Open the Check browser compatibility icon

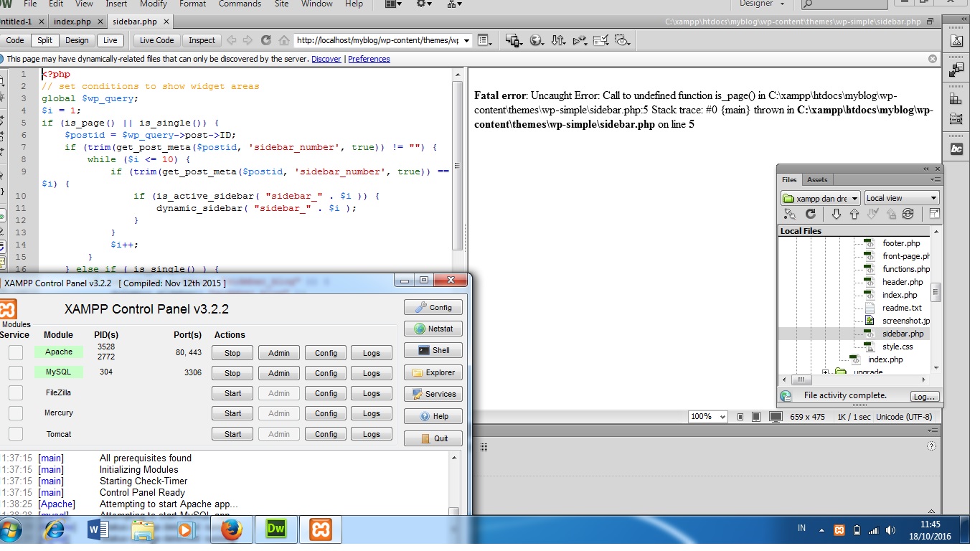tap(601, 40)
